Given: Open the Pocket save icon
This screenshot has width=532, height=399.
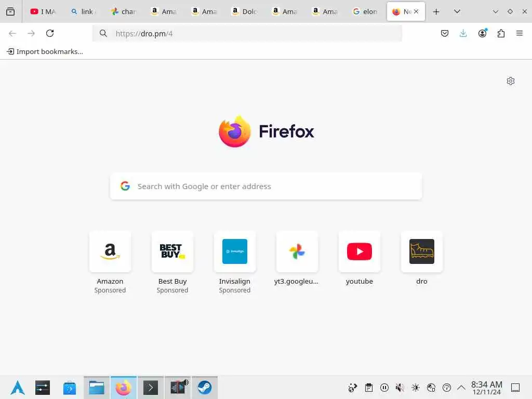Looking at the screenshot, I should tap(445, 33).
